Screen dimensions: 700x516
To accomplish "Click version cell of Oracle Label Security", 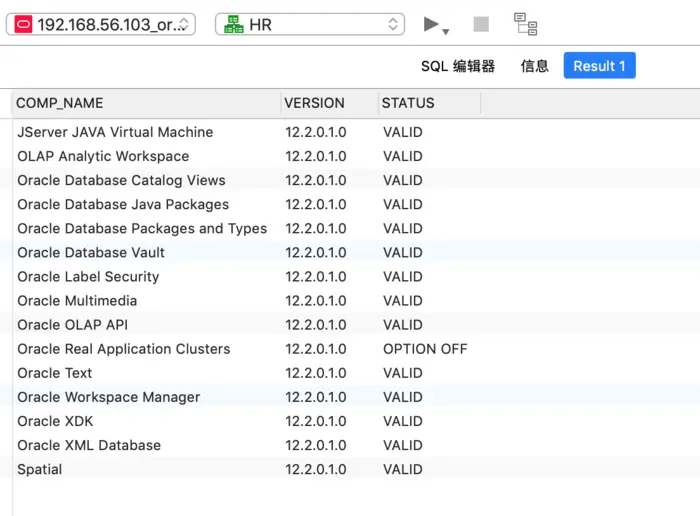I will tap(316, 277).
